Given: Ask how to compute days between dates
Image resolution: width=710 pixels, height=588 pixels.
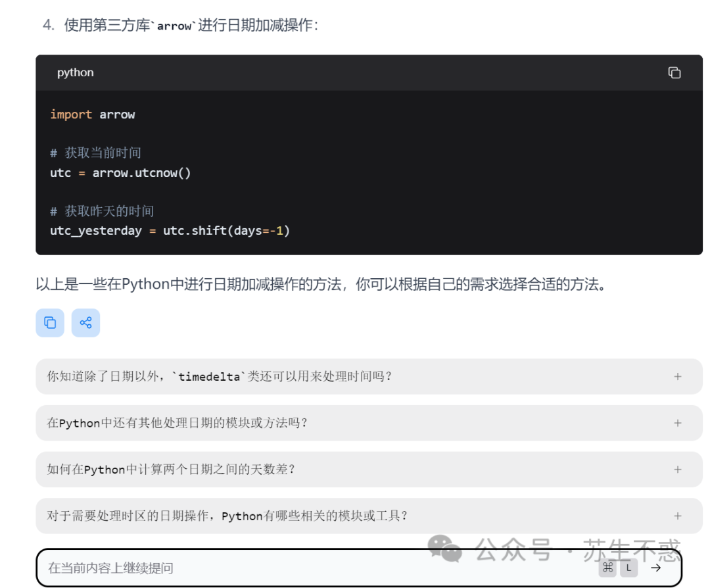Looking at the screenshot, I should (369, 470).
